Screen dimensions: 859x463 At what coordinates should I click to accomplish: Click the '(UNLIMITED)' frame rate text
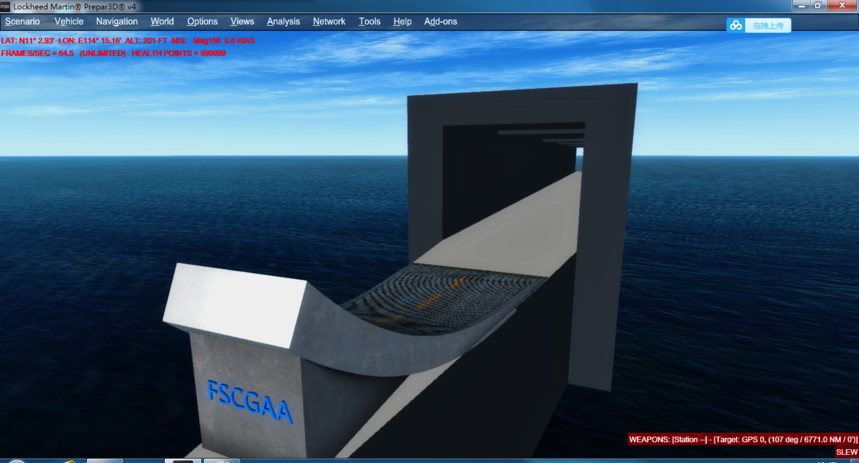[x=102, y=53]
